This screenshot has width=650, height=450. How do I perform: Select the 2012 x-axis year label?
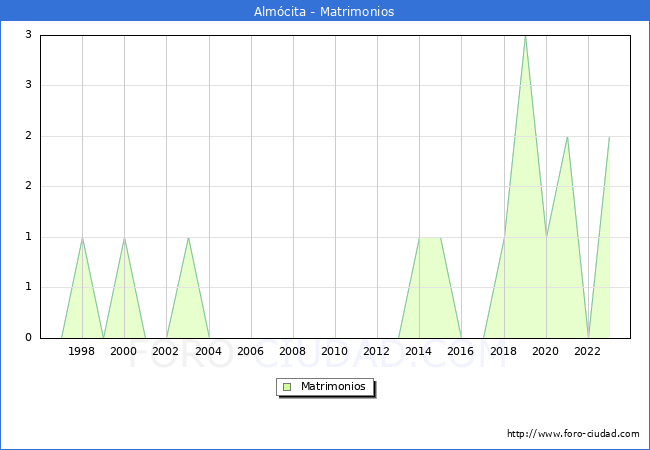tap(377, 352)
